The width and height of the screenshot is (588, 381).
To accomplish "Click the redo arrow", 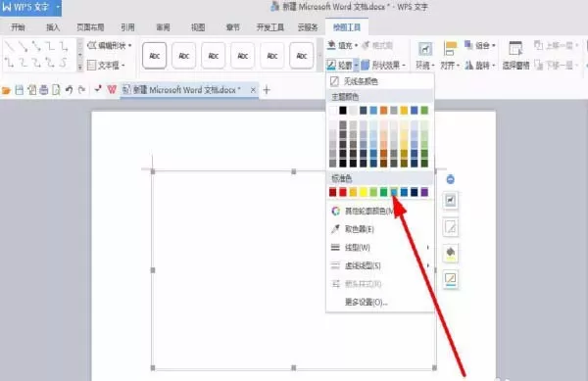I will click(81, 90).
